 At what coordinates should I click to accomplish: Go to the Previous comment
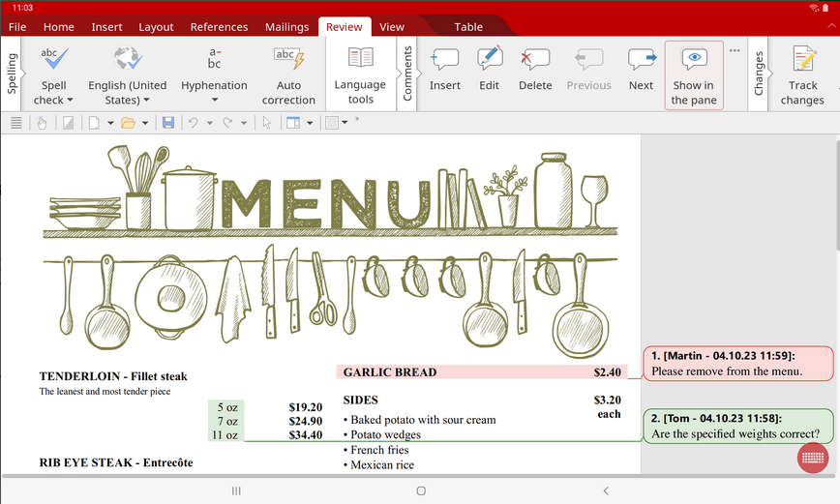click(588, 70)
